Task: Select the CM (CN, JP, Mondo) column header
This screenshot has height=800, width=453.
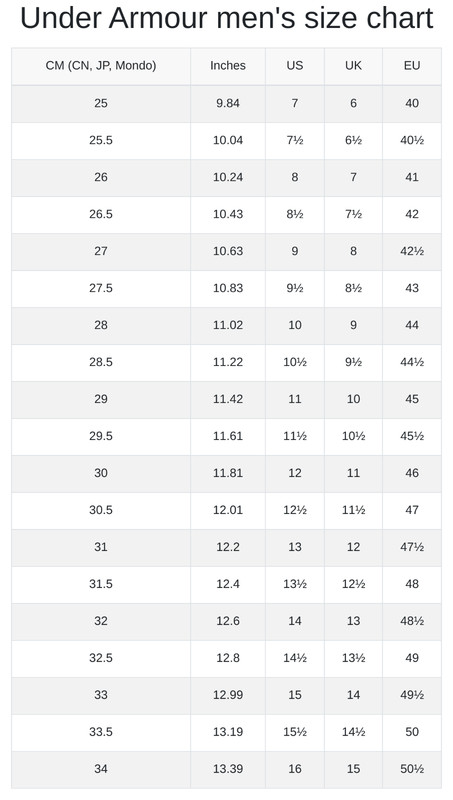Action: pos(101,66)
